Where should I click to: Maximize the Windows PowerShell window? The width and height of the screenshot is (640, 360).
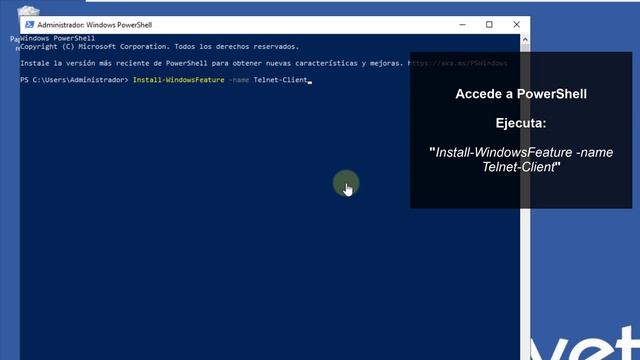click(x=489, y=25)
